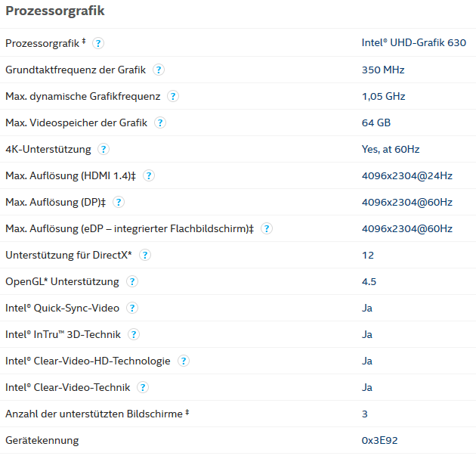
Task: Select the Intel UHD-Grafik 630 value
Action: coord(414,43)
